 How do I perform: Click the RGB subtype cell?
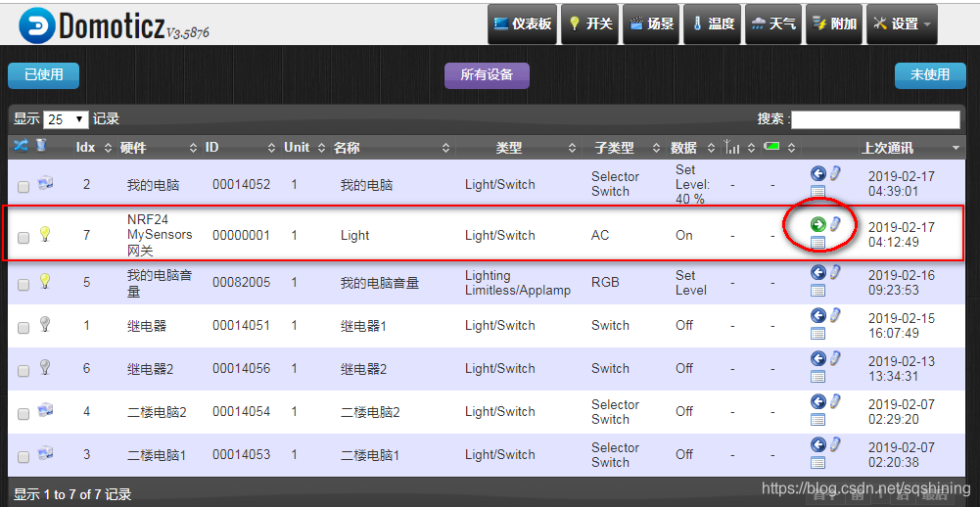[605, 283]
